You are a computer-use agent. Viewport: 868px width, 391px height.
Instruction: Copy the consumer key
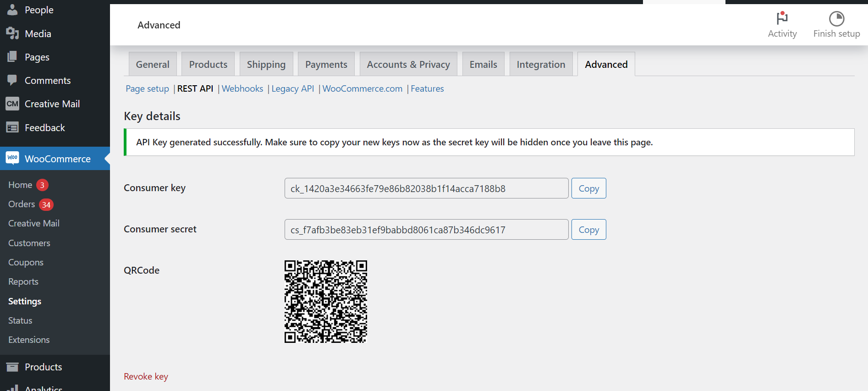(x=588, y=188)
